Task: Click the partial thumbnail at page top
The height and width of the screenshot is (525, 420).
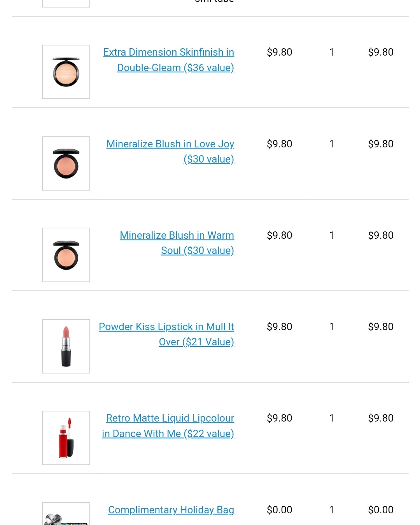Action: pos(66,3)
